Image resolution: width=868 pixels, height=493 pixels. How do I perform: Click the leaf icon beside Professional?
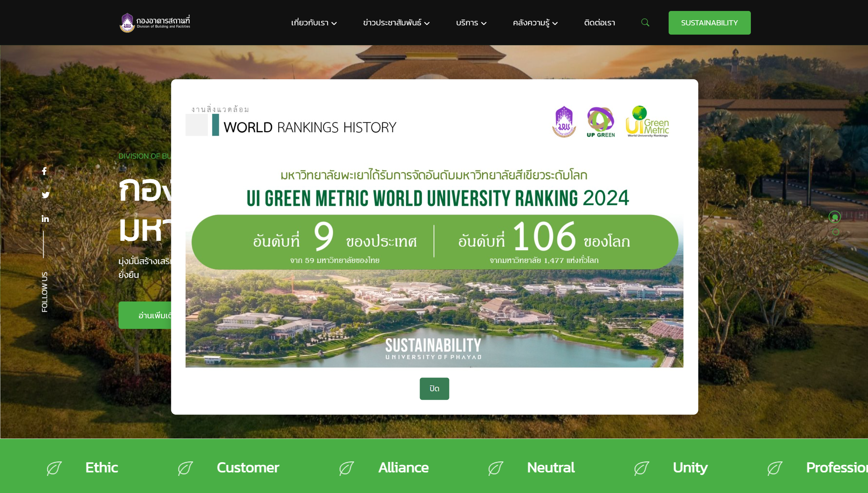pos(774,468)
